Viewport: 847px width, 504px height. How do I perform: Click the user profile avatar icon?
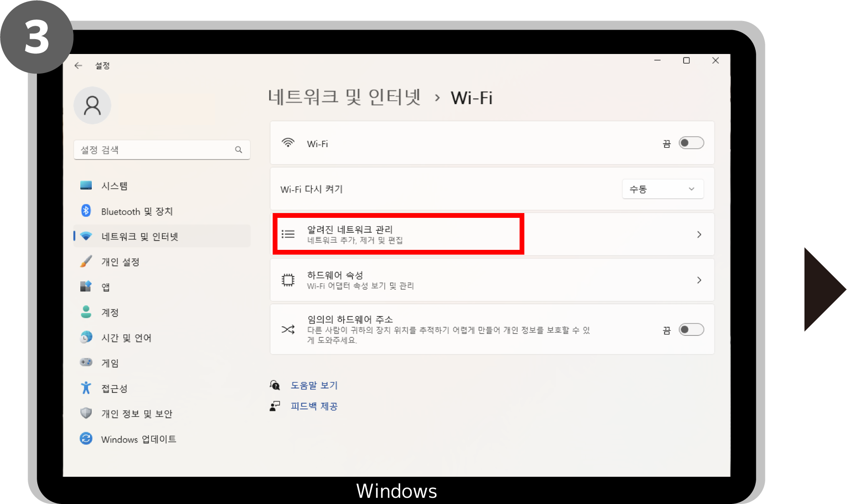click(92, 106)
